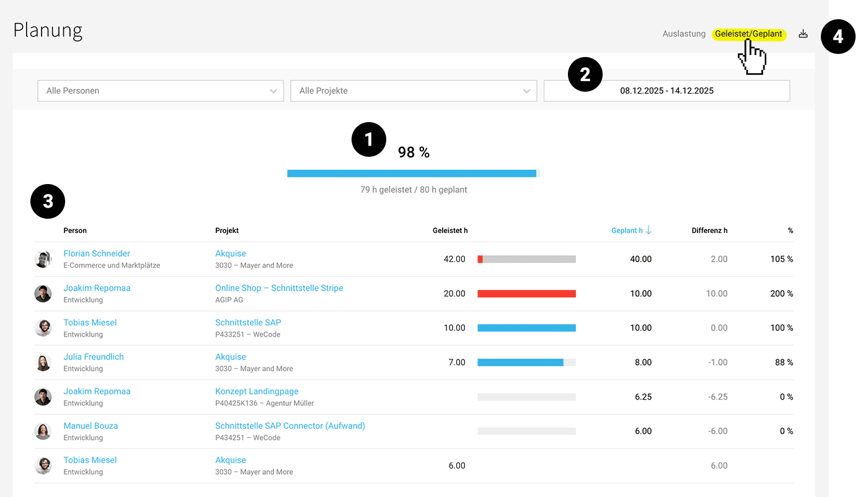Image resolution: width=868 pixels, height=497 pixels.
Task: Click Manuel Bouza's avatar photo
Action: click(x=43, y=431)
